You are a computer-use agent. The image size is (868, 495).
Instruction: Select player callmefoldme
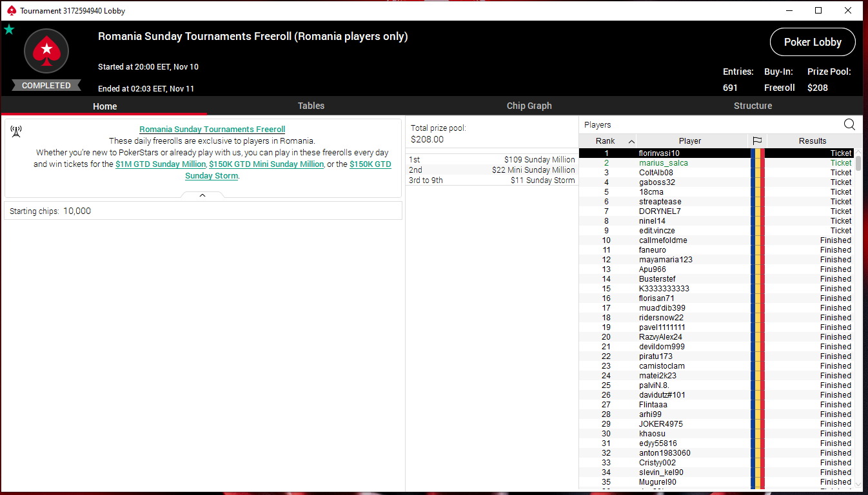pos(716,240)
